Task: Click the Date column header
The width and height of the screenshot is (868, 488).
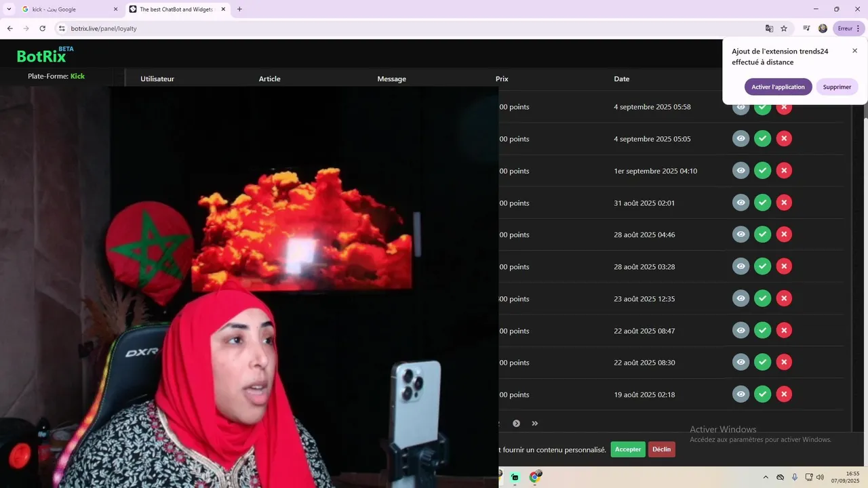Action: pyautogui.click(x=622, y=79)
